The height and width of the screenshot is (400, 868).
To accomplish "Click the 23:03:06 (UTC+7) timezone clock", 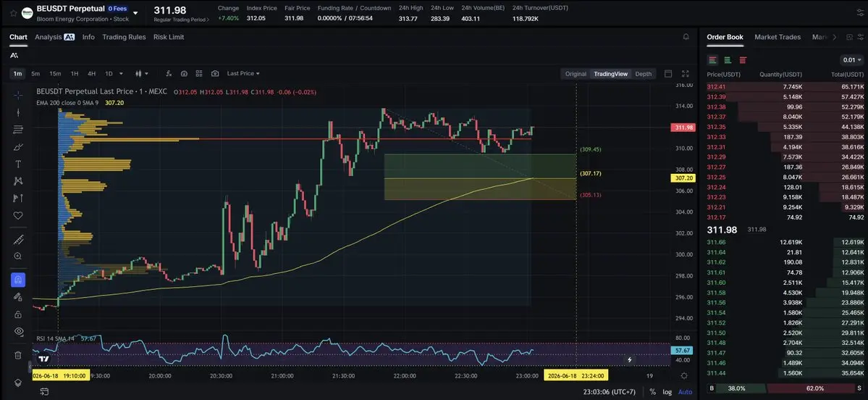I will (609, 392).
